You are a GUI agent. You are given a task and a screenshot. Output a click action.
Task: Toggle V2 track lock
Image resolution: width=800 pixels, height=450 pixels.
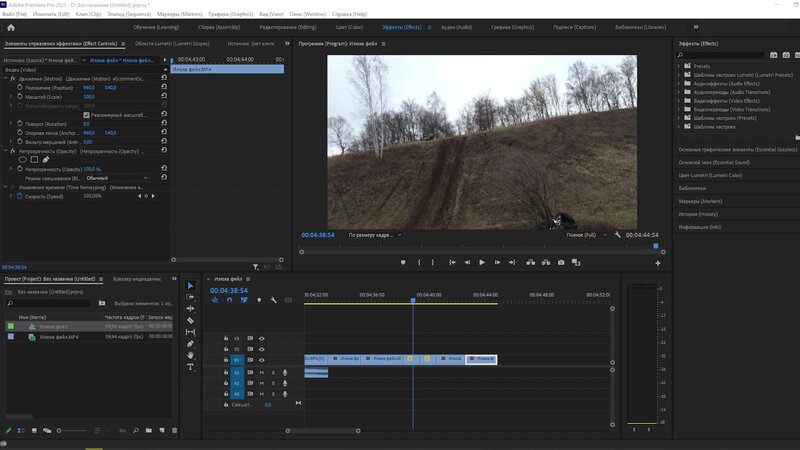[x=226, y=349]
